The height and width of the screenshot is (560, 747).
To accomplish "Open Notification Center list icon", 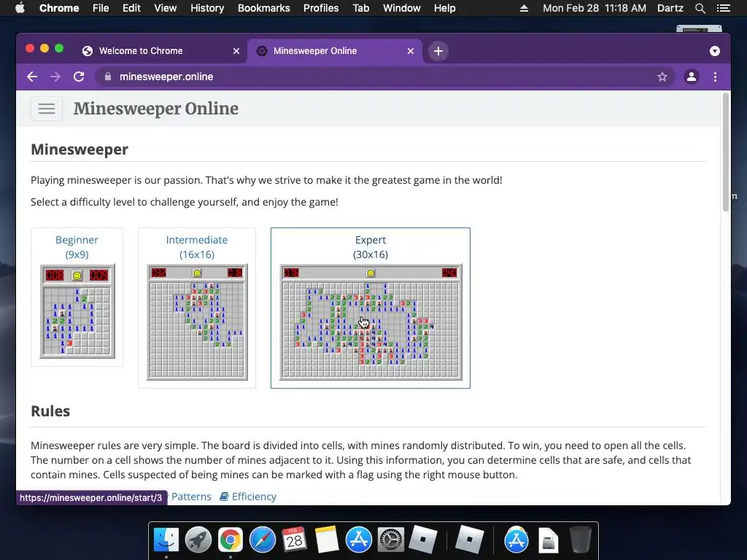I will (x=723, y=8).
